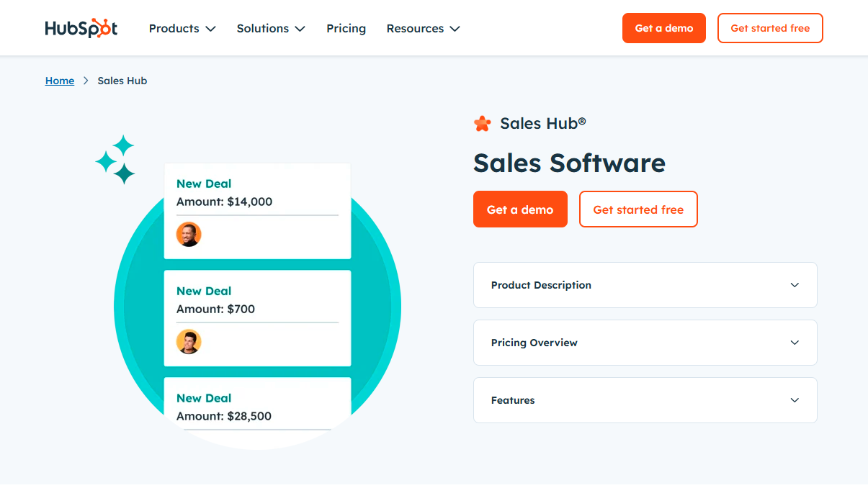Click the Sales Hub breadcrumb text

coord(122,81)
